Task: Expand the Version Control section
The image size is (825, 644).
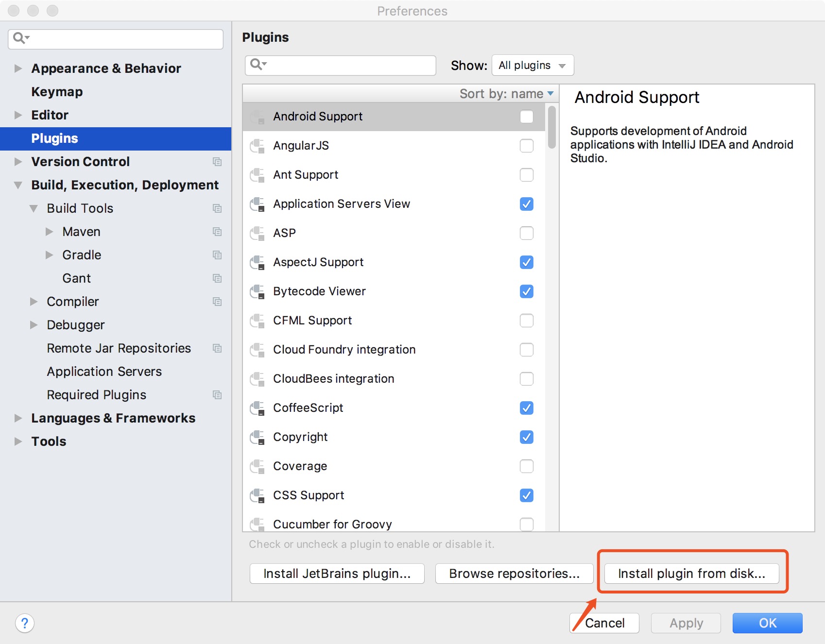Action: pyautogui.click(x=18, y=162)
